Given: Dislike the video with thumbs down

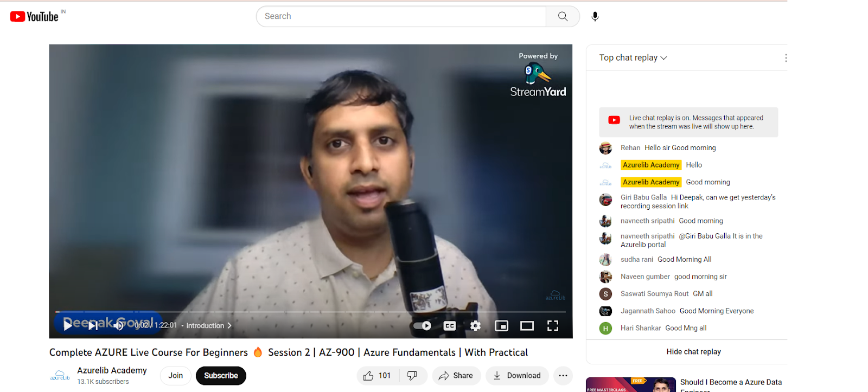Looking at the screenshot, I should 413,376.
